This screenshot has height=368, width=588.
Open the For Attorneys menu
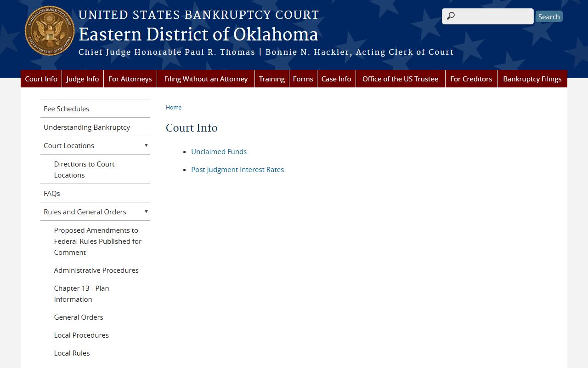[130, 79]
